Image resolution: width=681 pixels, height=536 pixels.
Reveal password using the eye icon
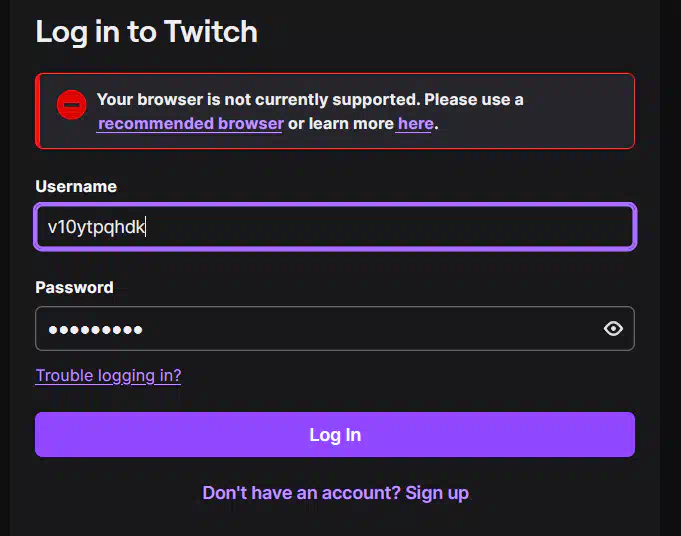613,328
